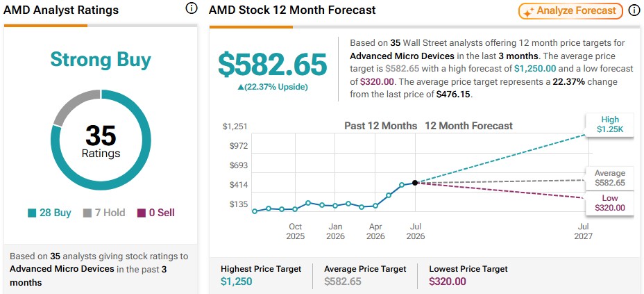The image size is (644, 294).
Task: Click the Highest Price Target $1,250 value
Action: (x=236, y=281)
